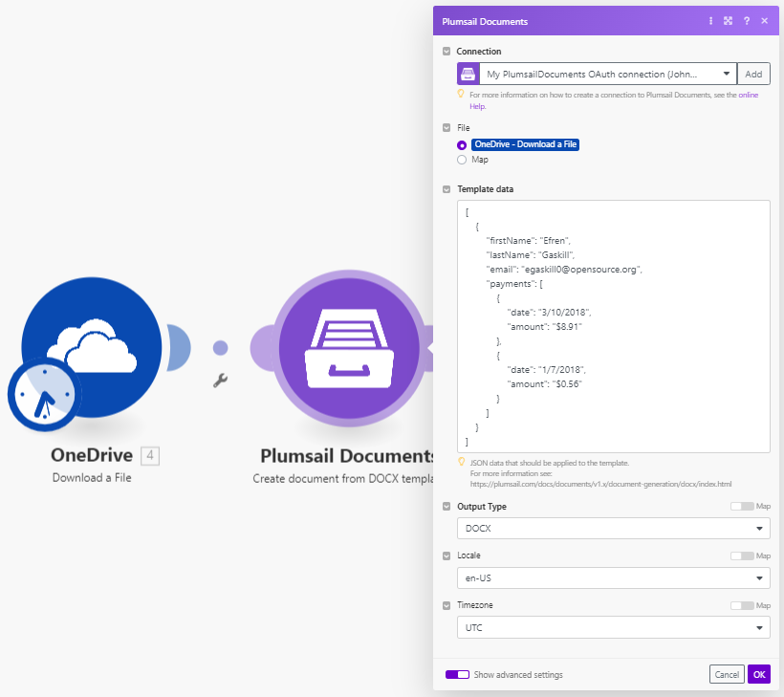Screen dimensions: 784x697
Task: Expand the panel with the fullscreen icon
Action: click(728, 21)
